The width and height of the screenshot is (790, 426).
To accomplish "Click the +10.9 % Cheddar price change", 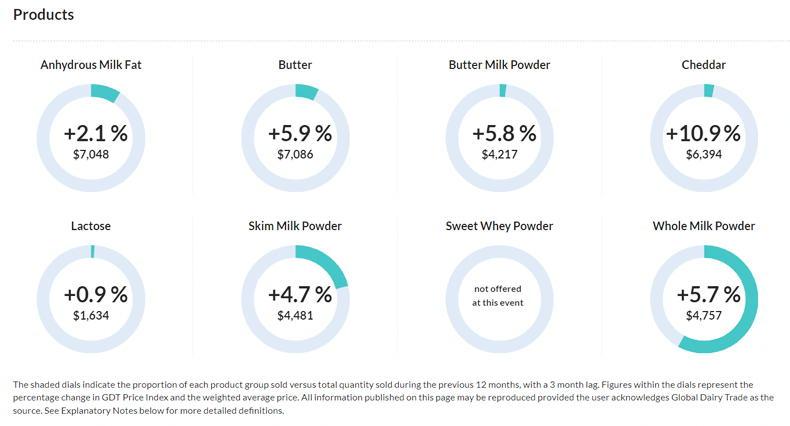I will 704,134.
